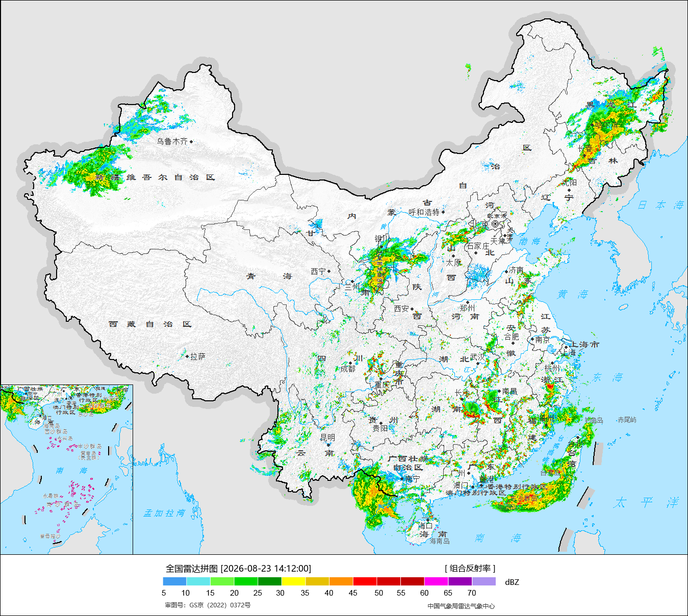The image size is (688, 616).
Task: Click the Hohhot (呼和浩特) city marker dot
Action: (x=443, y=212)
